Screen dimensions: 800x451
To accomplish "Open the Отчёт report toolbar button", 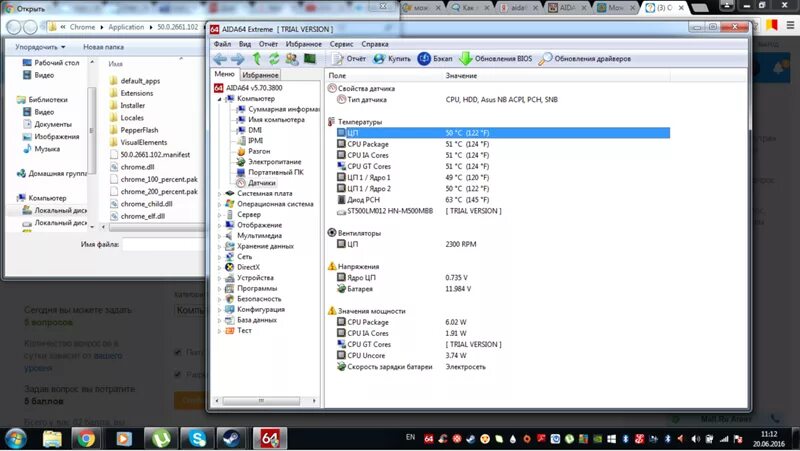I will [x=349, y=59].
